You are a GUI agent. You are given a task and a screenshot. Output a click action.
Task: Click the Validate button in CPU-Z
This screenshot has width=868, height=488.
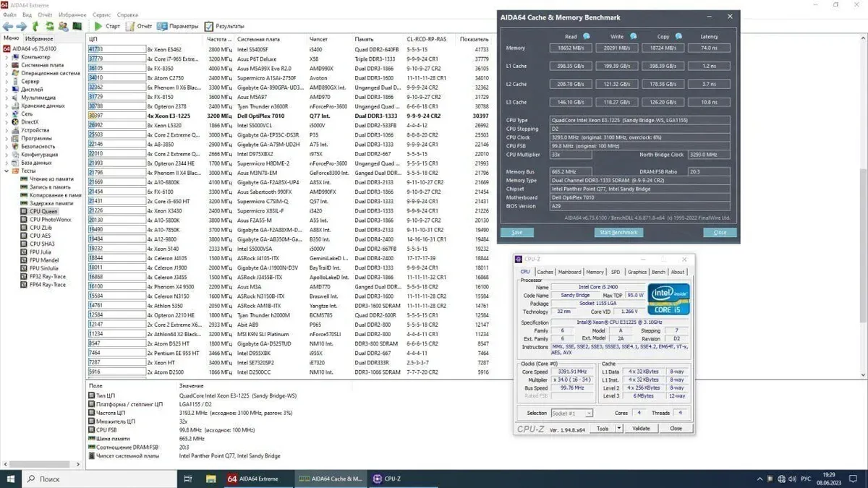tap(641, 429)
